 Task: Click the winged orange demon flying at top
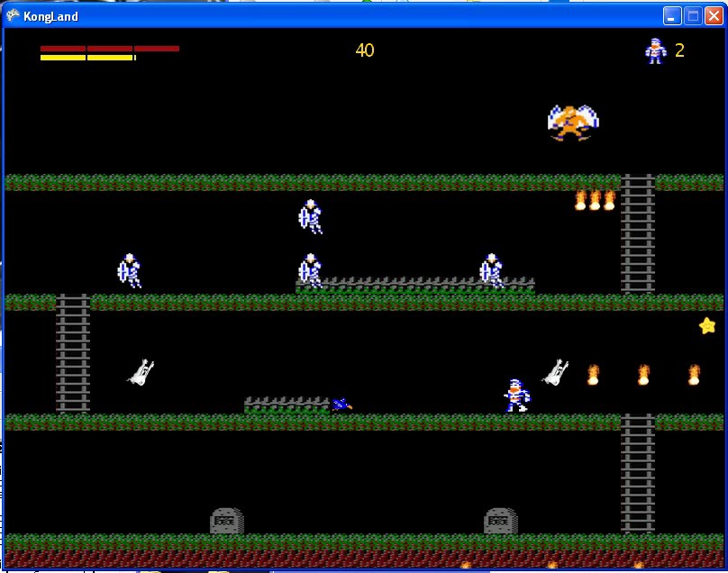pos(573,123)
